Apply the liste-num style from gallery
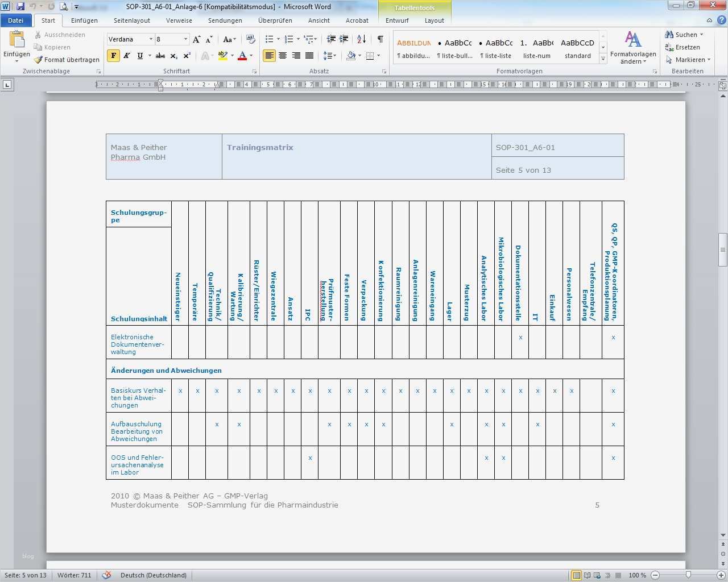Image resolution: width=728 pixels, height=582 pixels. [536, 48]
